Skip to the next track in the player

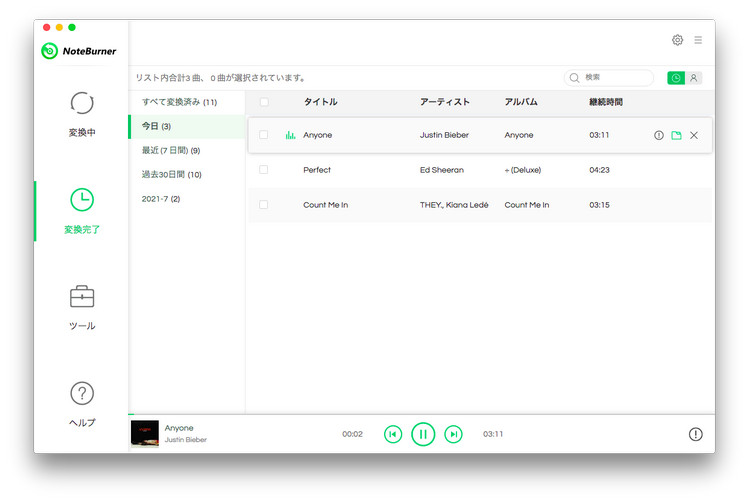tap(453, 434)
